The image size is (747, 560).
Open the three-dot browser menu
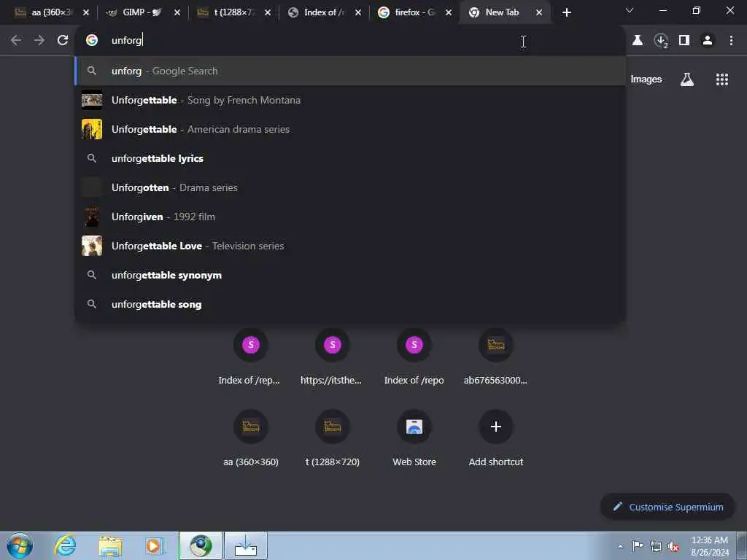coord(731,41)
